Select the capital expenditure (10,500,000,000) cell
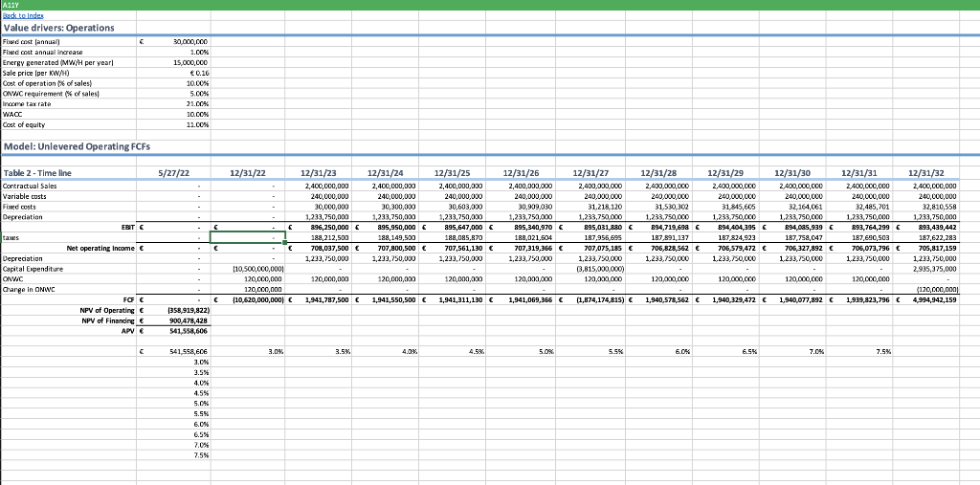980x485 pixels. pos(258,268)
